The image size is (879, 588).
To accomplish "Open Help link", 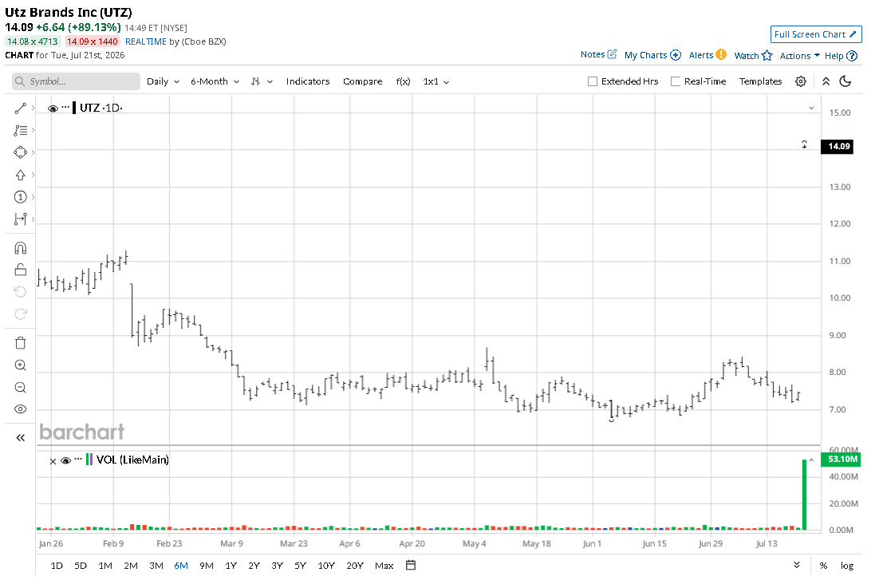I will 841,56.
